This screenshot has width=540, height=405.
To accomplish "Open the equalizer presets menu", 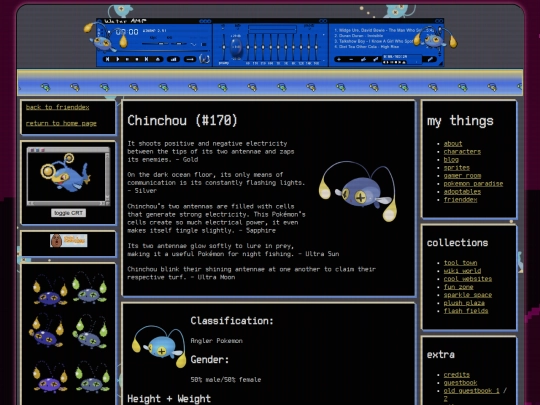I will click(309, 26).
